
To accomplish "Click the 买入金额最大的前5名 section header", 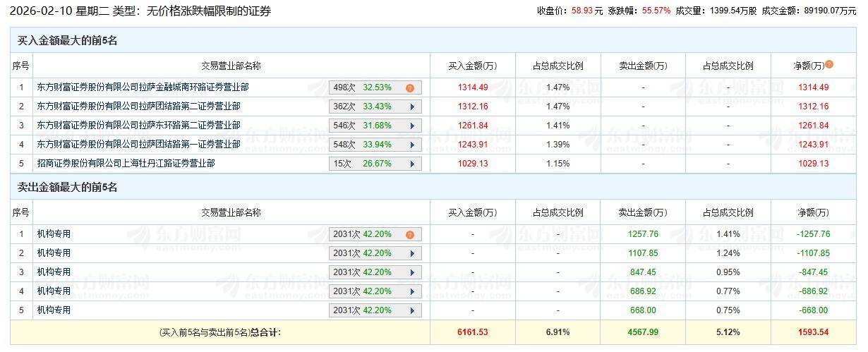I will pos(67,41).
